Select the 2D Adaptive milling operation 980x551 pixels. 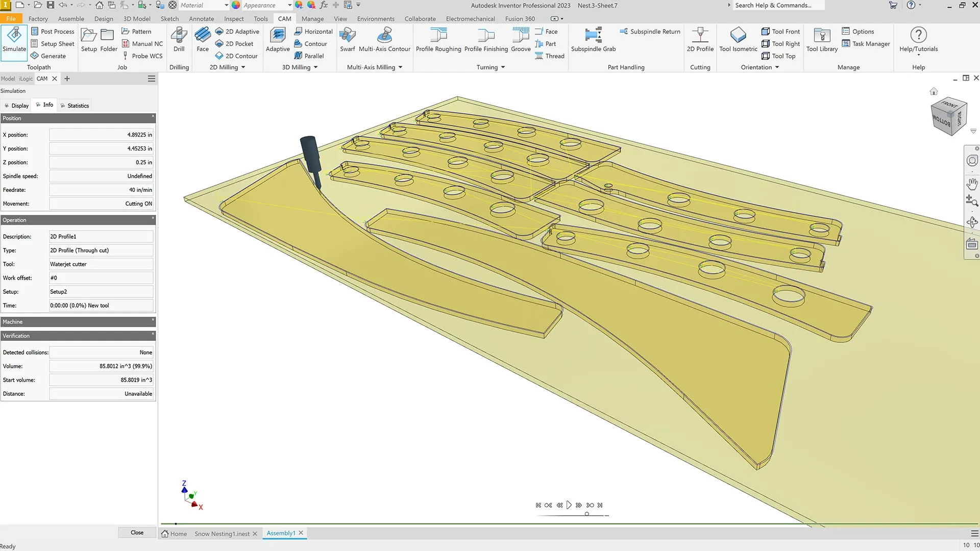pos(237,31)
